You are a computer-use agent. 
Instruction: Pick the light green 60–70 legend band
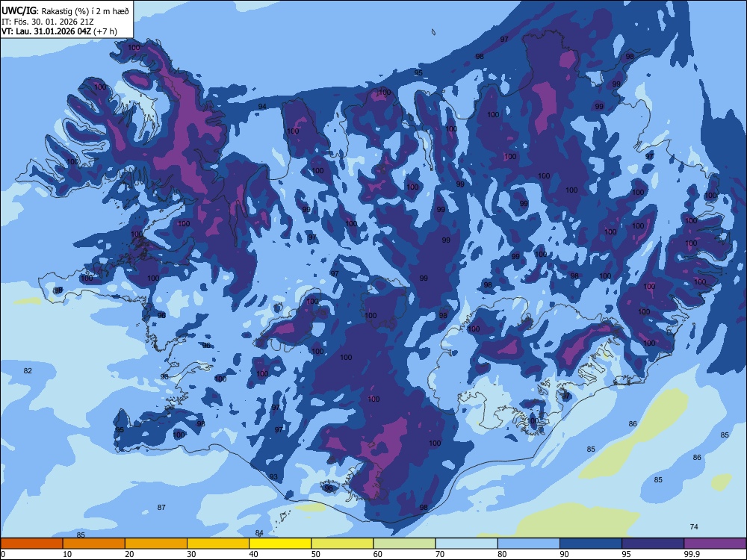404,544
